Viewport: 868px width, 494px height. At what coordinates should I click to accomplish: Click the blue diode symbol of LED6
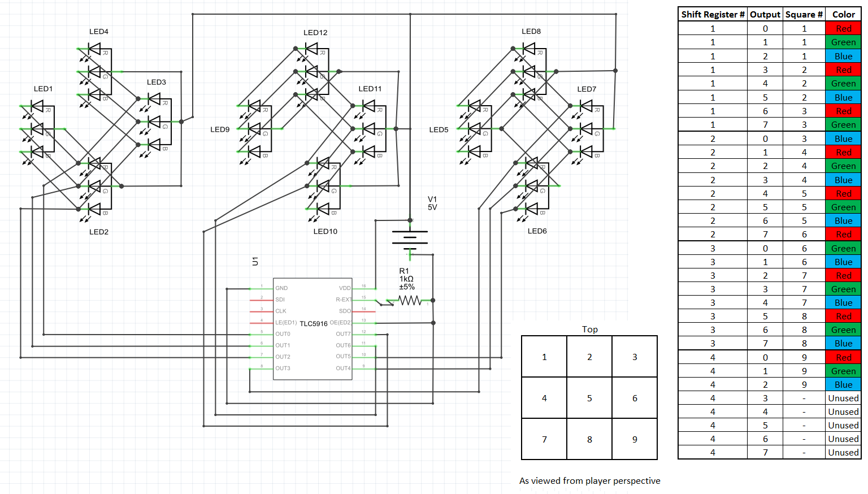531,209
